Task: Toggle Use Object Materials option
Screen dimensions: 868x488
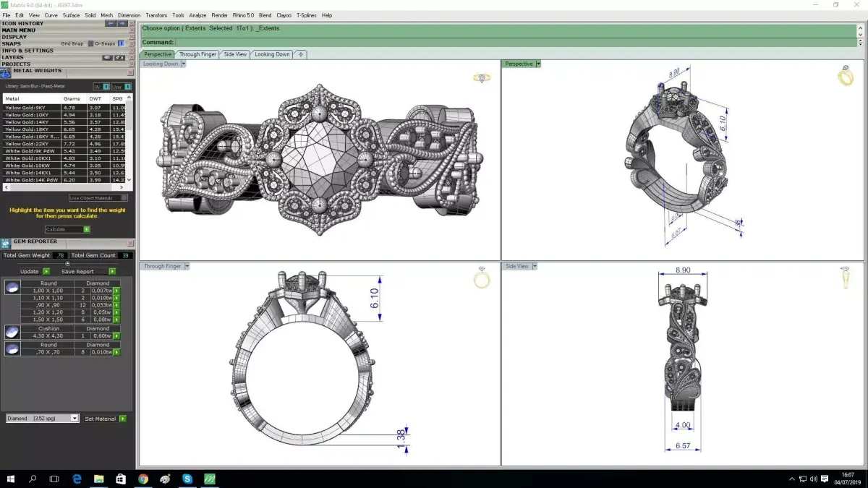Action: 98,198
